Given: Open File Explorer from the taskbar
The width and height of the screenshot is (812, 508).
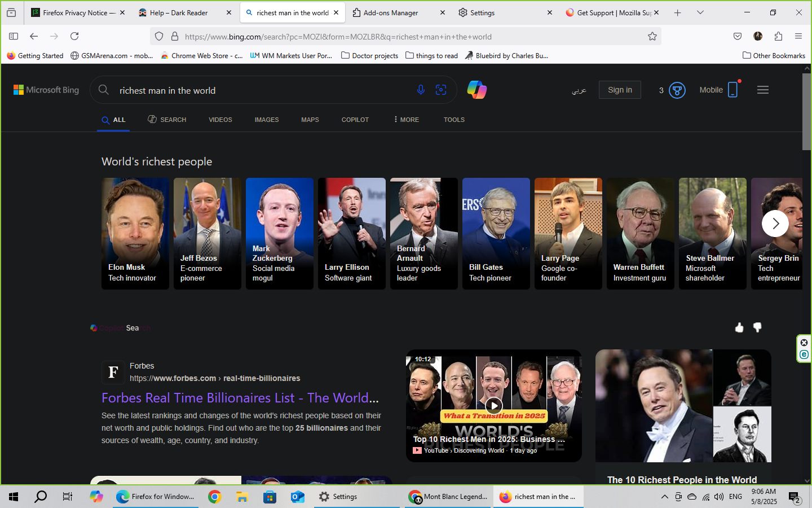Looking at the screenshot, I should pyautogui.click(x=242, y=497).
